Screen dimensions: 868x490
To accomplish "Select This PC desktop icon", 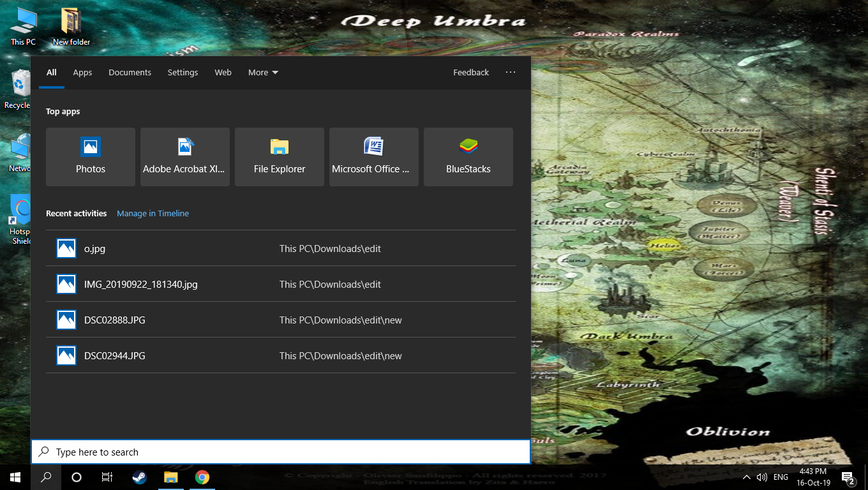I will [x=23, y=27].
